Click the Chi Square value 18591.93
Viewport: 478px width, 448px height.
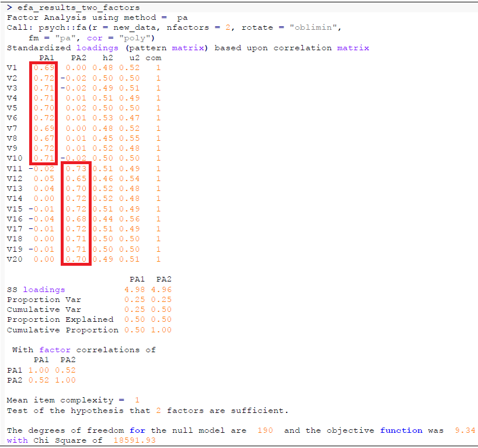134,440
